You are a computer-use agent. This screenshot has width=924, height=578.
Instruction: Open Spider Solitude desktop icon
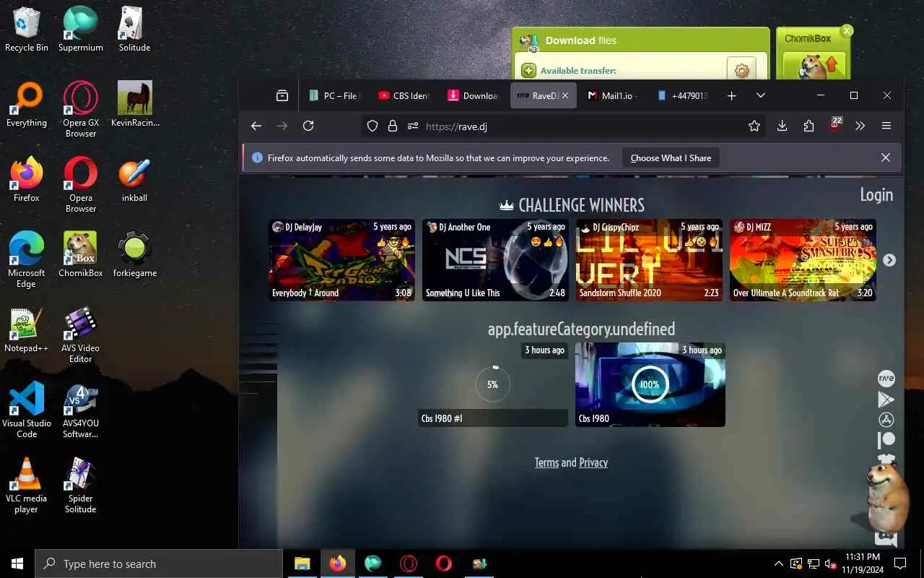click(x=80, y=485)
